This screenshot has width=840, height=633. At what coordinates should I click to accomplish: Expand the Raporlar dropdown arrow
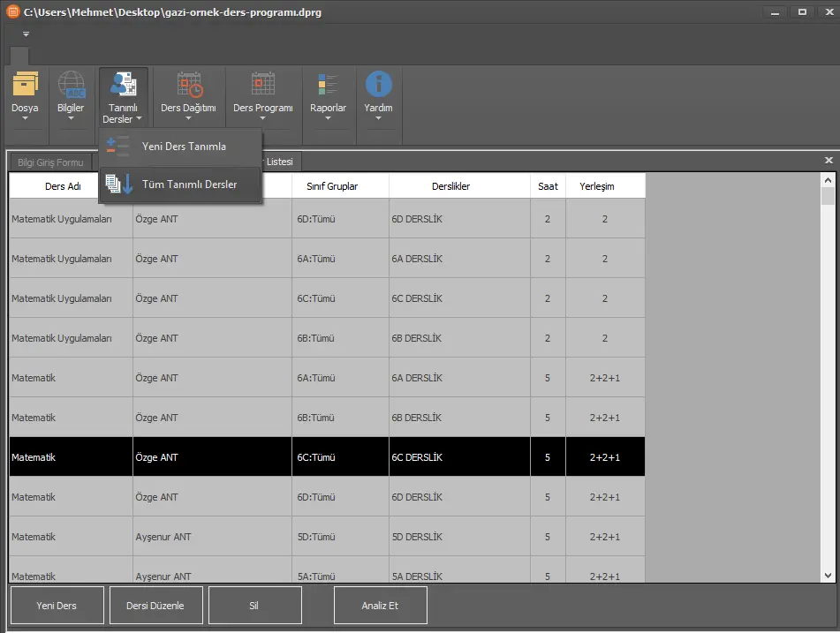[x=328, y=118]
